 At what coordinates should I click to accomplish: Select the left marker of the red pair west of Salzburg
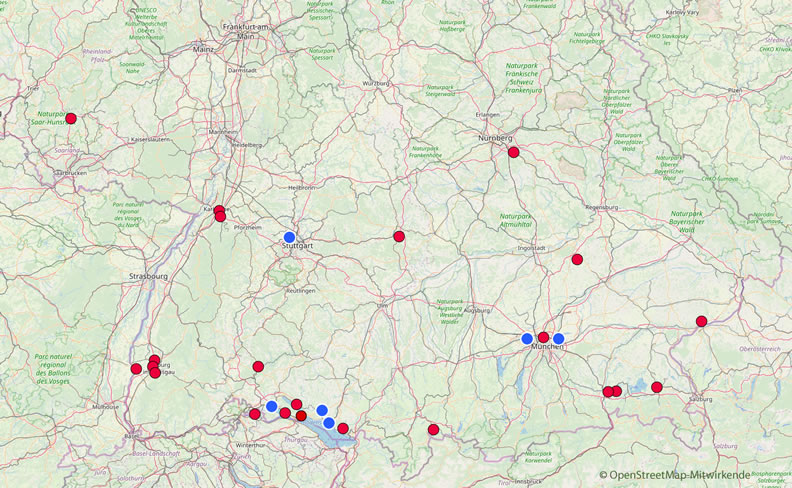[x=607, y=392]
